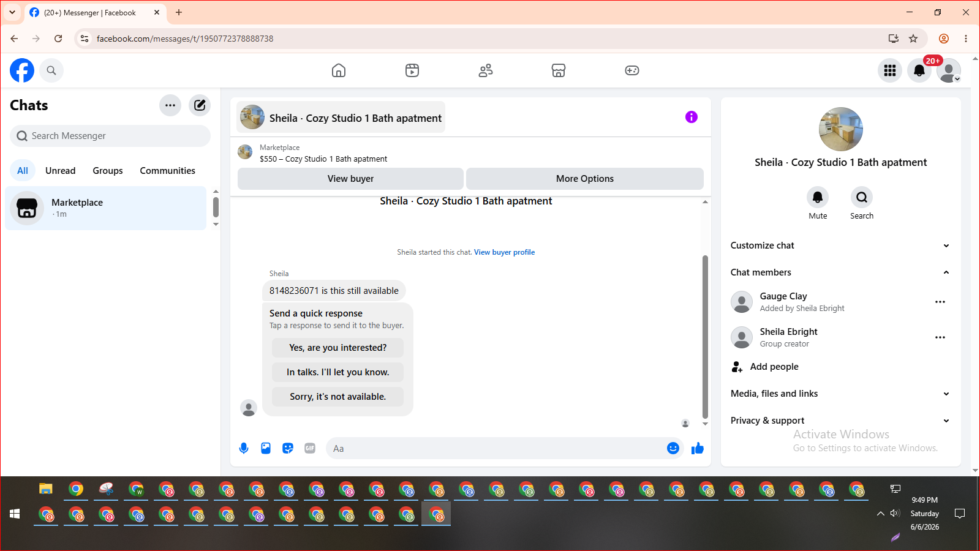Expand the Privacy & support section
This screenshot has height=551, width=980.
841,421
